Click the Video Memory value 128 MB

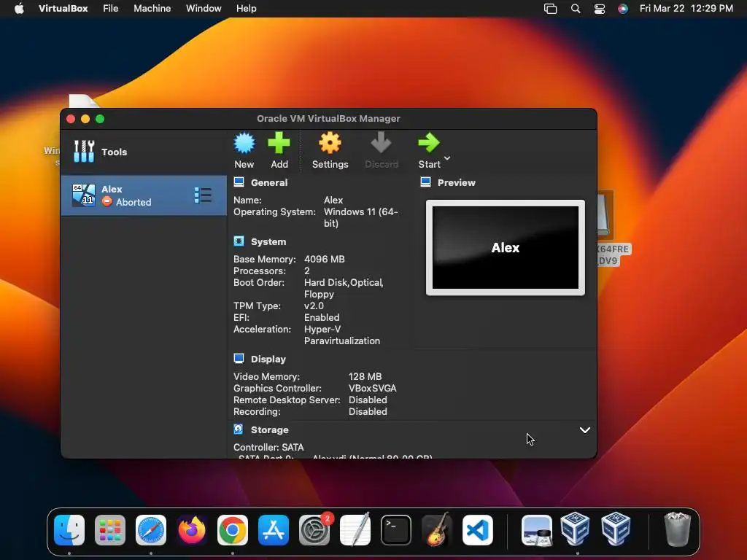pyautogui.click(x=365, y=376)
